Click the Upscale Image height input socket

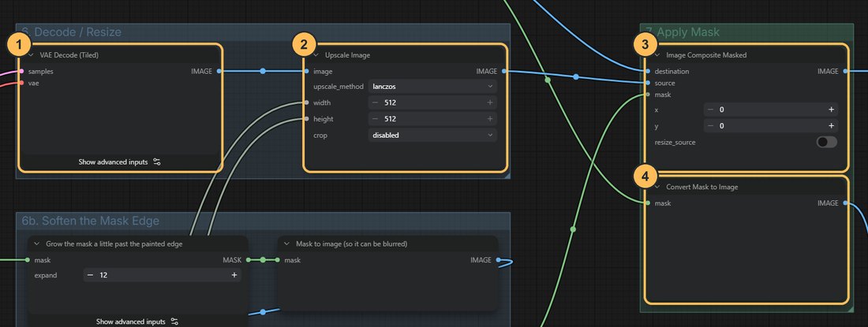306,119
